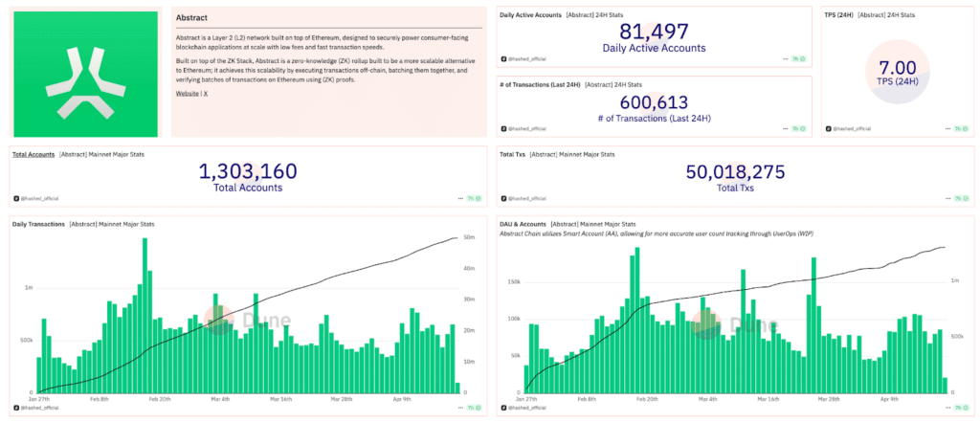Image resolution: width=980 pixels, height=422 pixels.
Task: Open the three-dot menu on DAU & Accounts chart
Action: pos(948,407)
